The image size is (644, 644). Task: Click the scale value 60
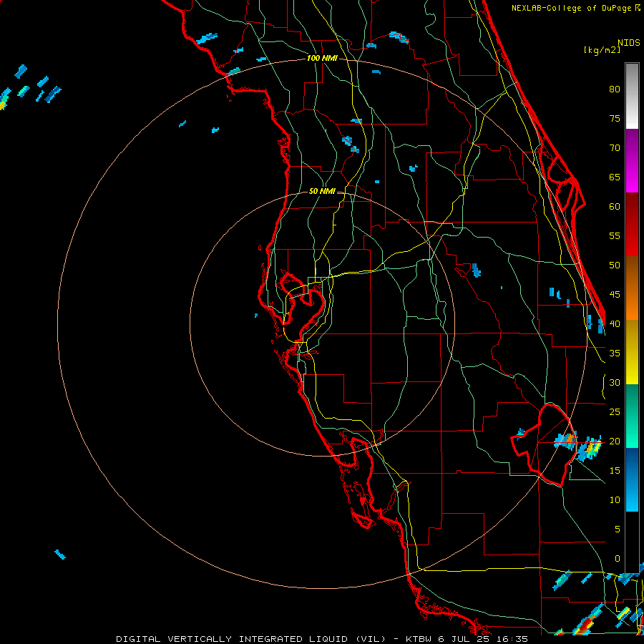tap(615, 207)
